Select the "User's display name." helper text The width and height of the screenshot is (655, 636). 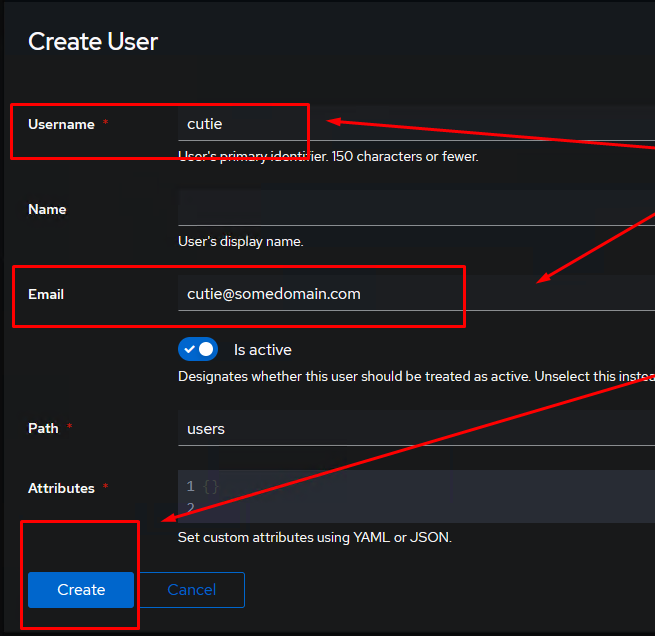[x=241, y=241]
